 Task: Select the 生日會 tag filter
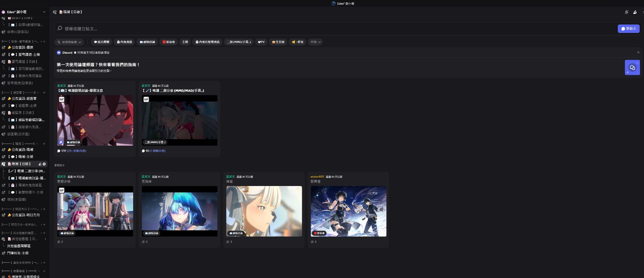[x=278, y=42]
